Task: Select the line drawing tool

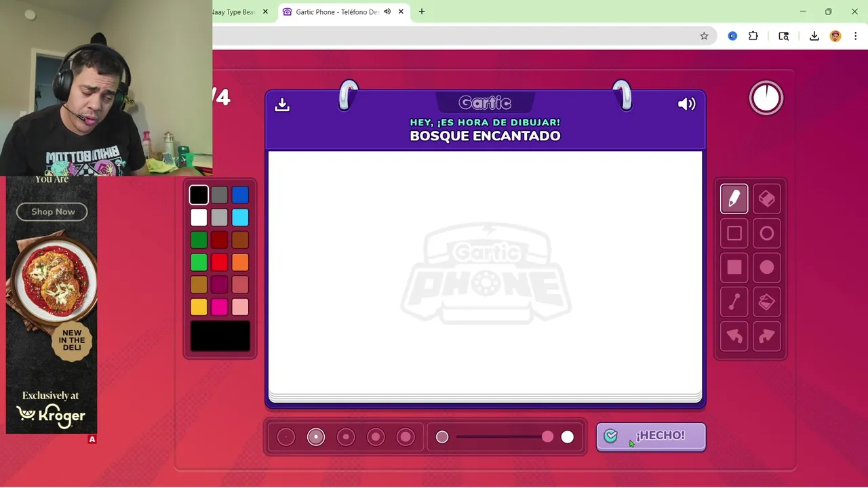Action: click(x=734, y=302)
